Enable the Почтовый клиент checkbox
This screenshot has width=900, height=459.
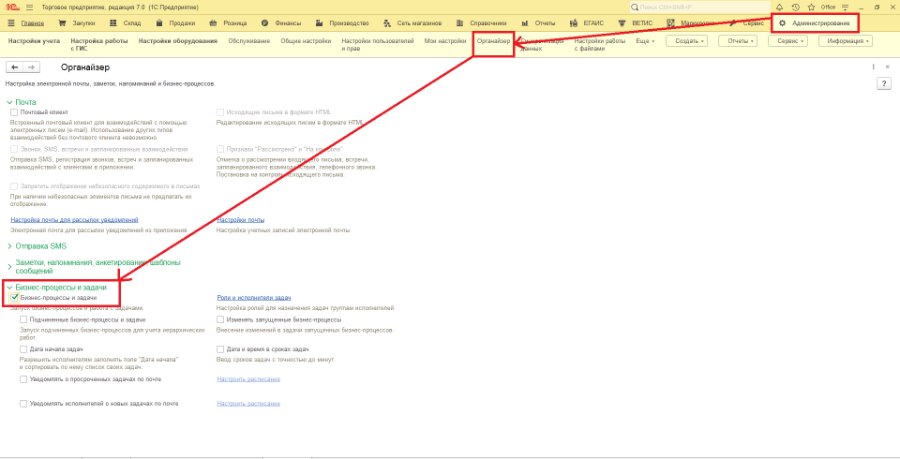14,112
